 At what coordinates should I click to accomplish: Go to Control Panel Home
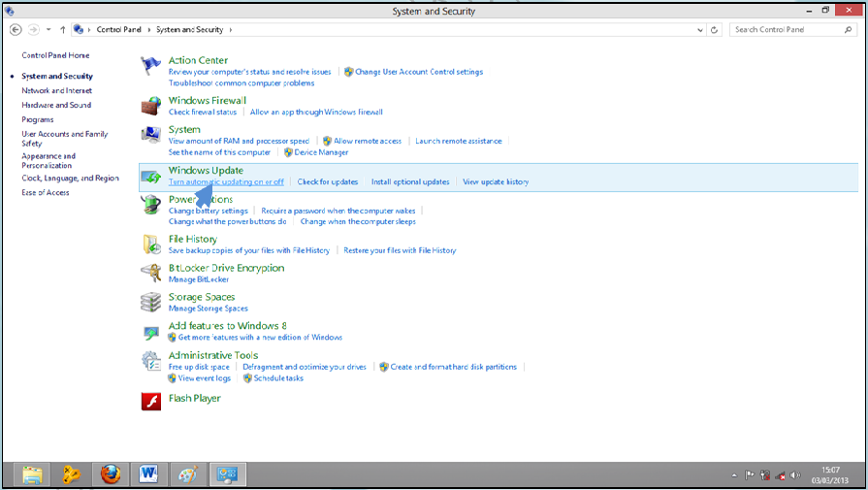pyautogui.click(x=55, y=55)
